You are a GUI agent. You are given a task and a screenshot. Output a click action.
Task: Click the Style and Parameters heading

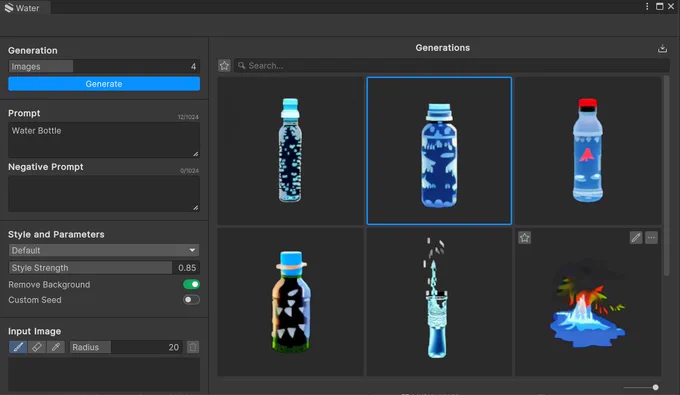[56, 234]
